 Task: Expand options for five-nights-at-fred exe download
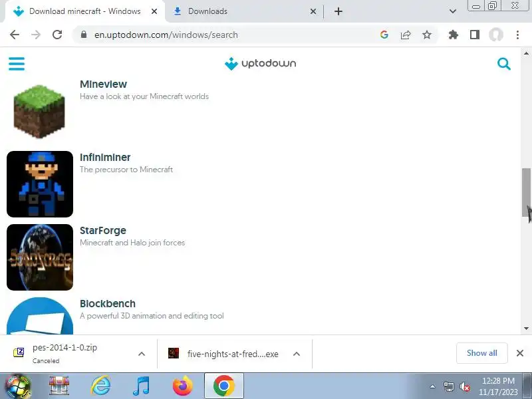pos(297,354)
